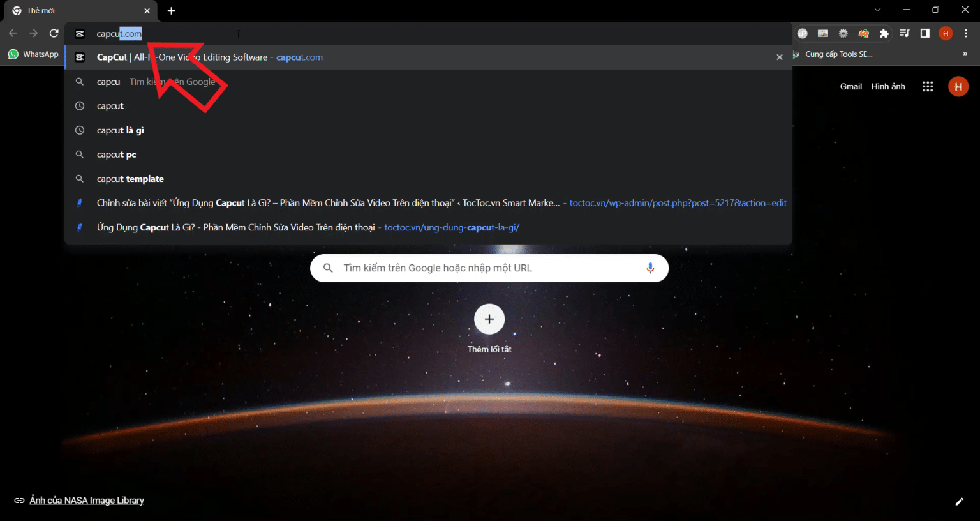This screenshot has height=521, width=980.
Task: Add a shortcut with "Thêm lối tắt"
Action: click(x=489, y=329)
